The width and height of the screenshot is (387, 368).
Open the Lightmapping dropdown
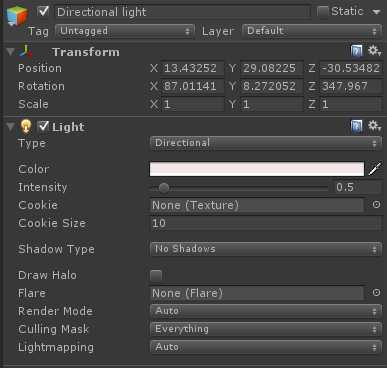point(266,347)
